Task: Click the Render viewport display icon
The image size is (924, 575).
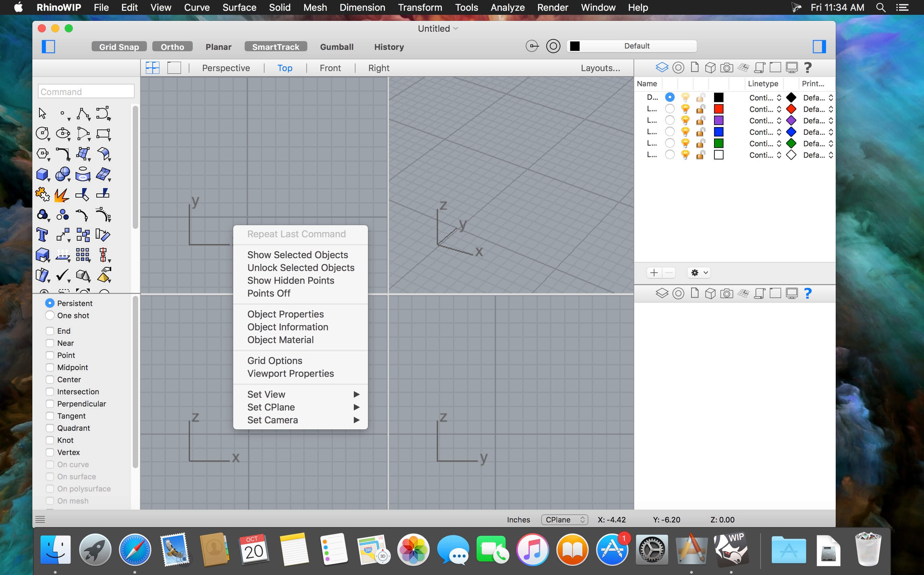Action: (x=727, y=67)
